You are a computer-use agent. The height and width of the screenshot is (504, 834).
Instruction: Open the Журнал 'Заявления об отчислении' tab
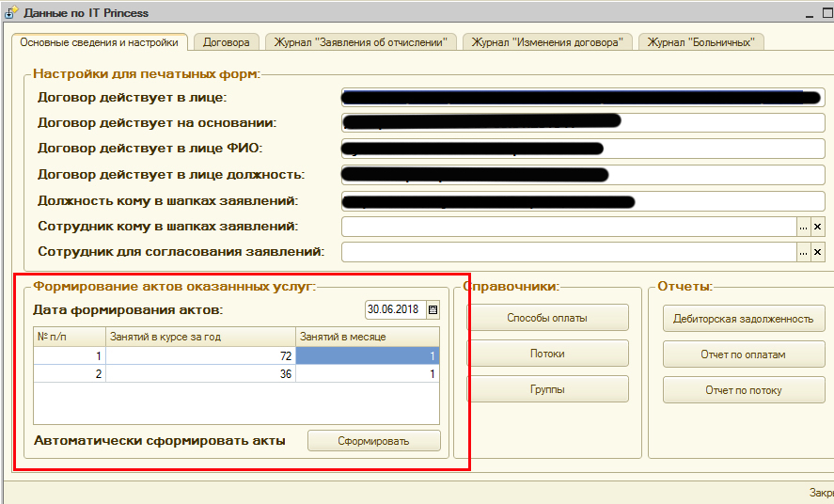(361, 42)
